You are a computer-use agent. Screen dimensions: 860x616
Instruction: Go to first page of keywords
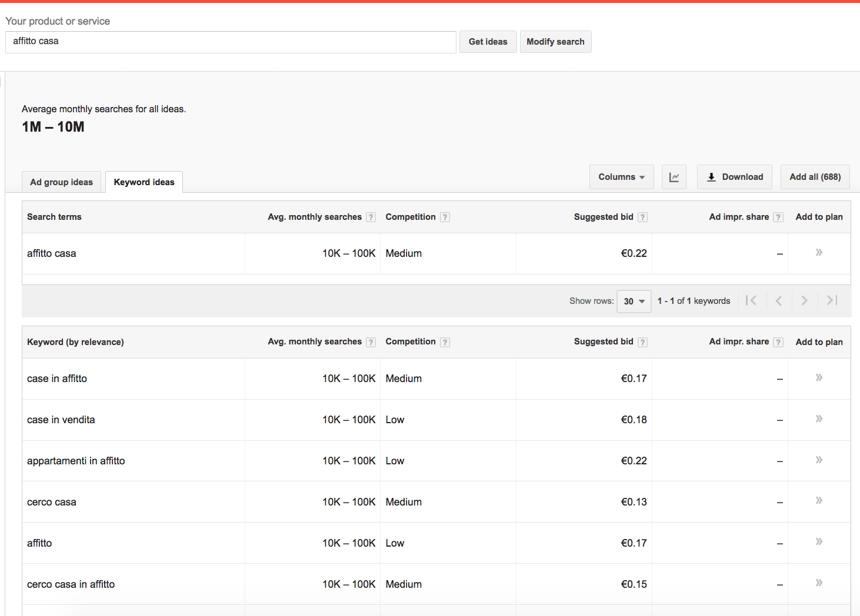(x=751, y=300)
